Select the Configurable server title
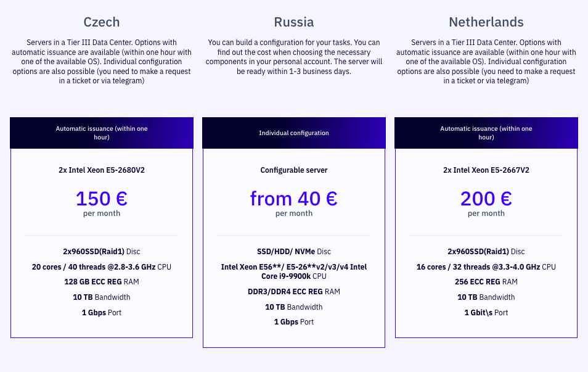Screen dimensions: 588x372 pos(294,170)
